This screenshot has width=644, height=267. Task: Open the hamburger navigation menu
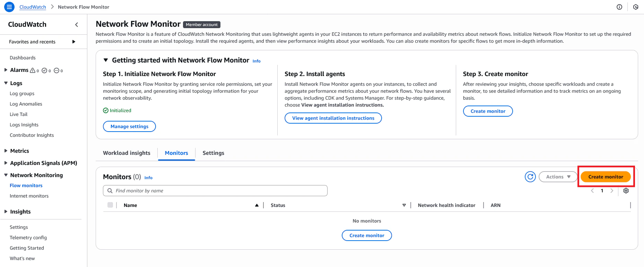pos(9,7)
